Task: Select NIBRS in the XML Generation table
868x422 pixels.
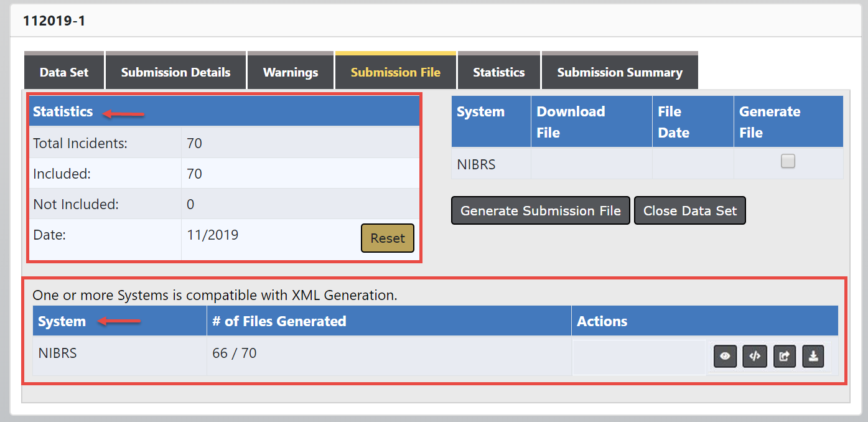Action: point(57,354)
